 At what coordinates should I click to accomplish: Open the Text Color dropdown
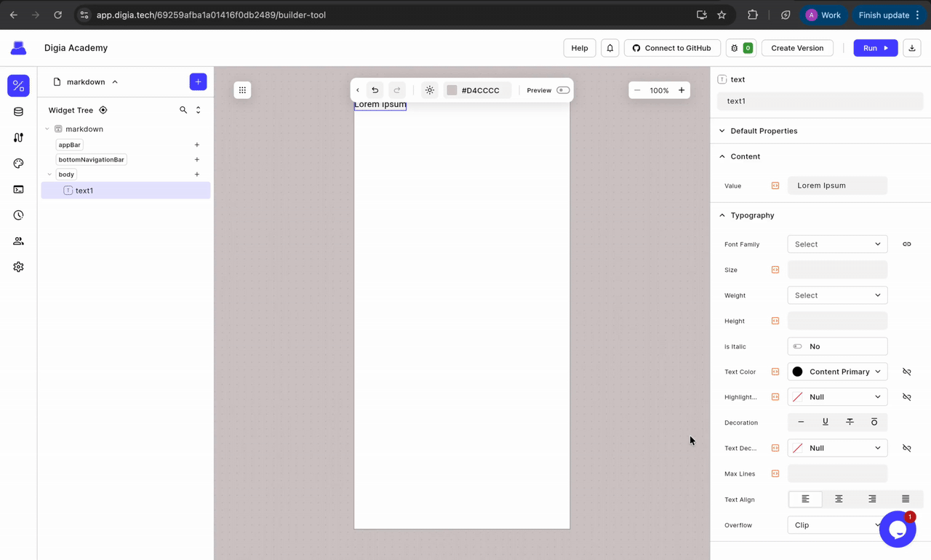[837, 372]
